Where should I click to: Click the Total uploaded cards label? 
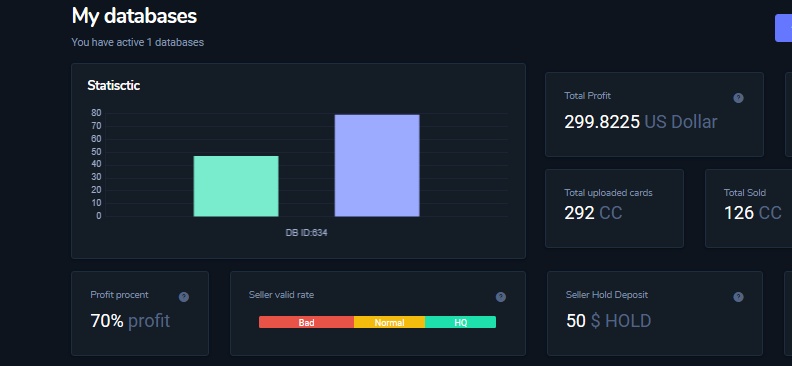coord(608,193)
